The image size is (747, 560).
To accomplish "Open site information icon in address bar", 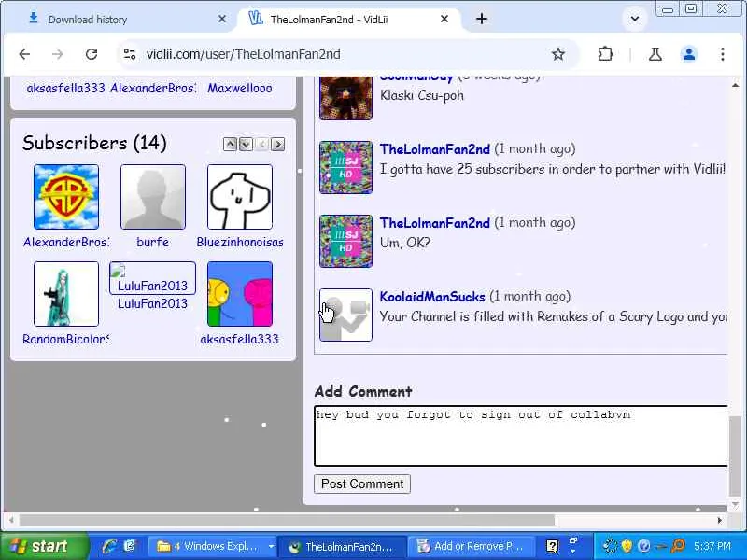I will click(x=130, y=54).
